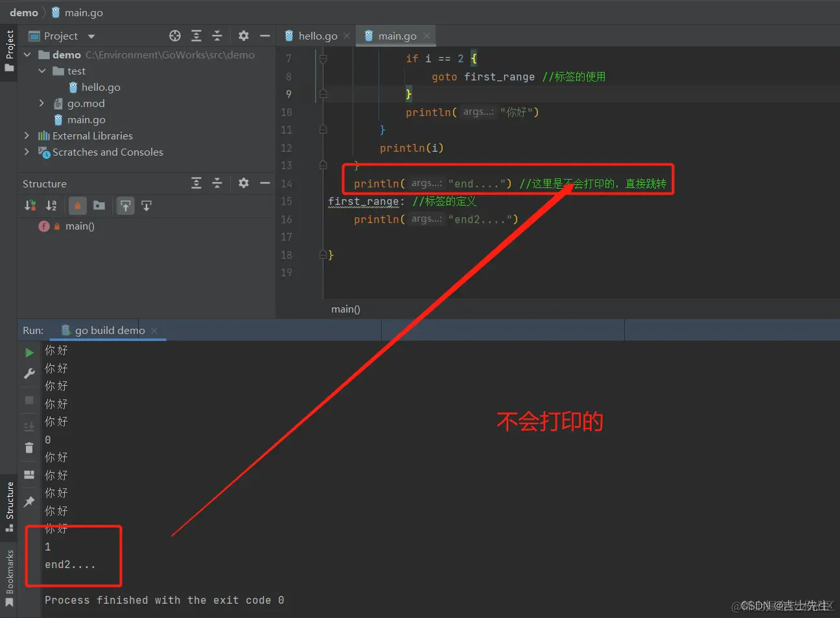Select go.mod in the project tree
The height and width of the screenshot is (618, 840).
pyautogui.click(x=86, y=103)
